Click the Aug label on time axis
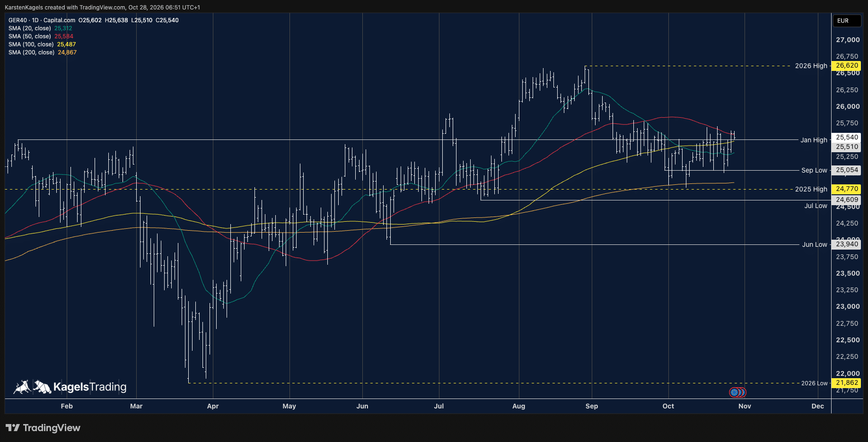The width and height of the screenshot is (868, 442). pyautogui.click(x=519, y=406)
